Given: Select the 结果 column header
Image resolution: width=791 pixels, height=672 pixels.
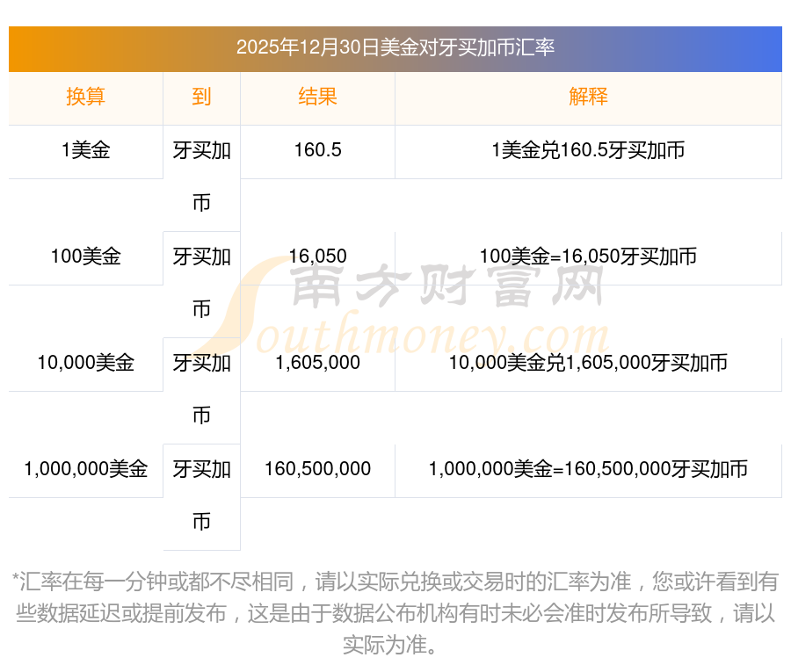Looking at the screenshot, I should pos(317,97).
